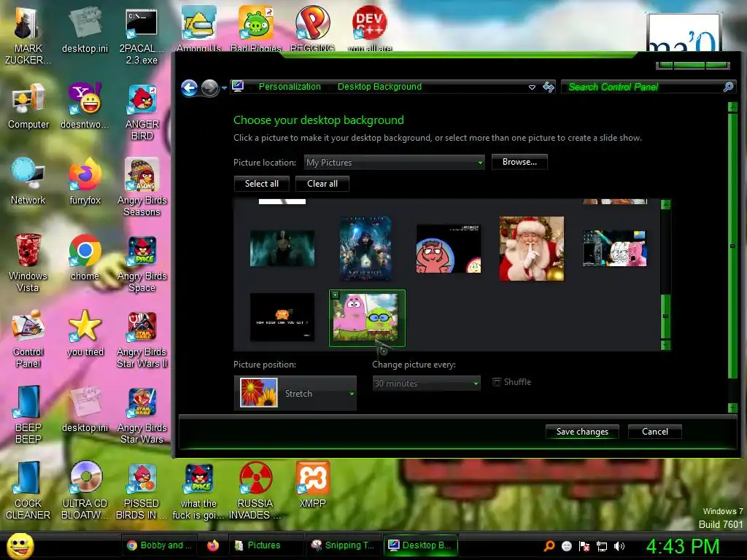
Task: Toggle the Shuffle checkbox
Action: pyautogui.click(x=497, y=382)
